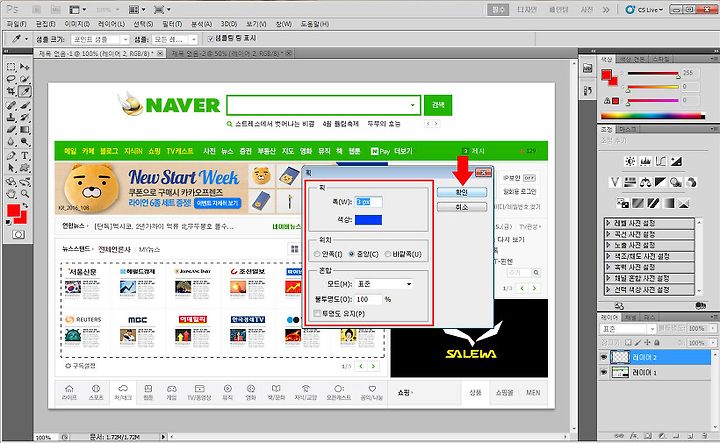Select the Pen tool
720x443 pixels.
[11, 156]
